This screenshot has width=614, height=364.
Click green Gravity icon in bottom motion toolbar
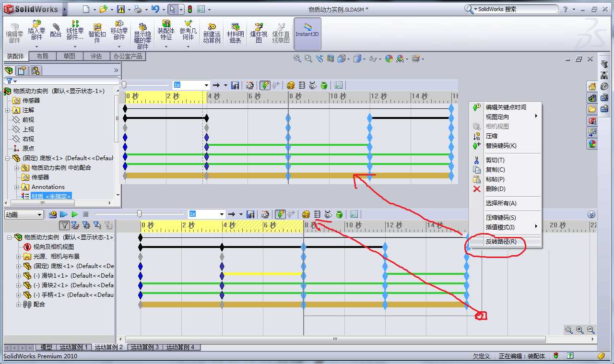point(339,214)
